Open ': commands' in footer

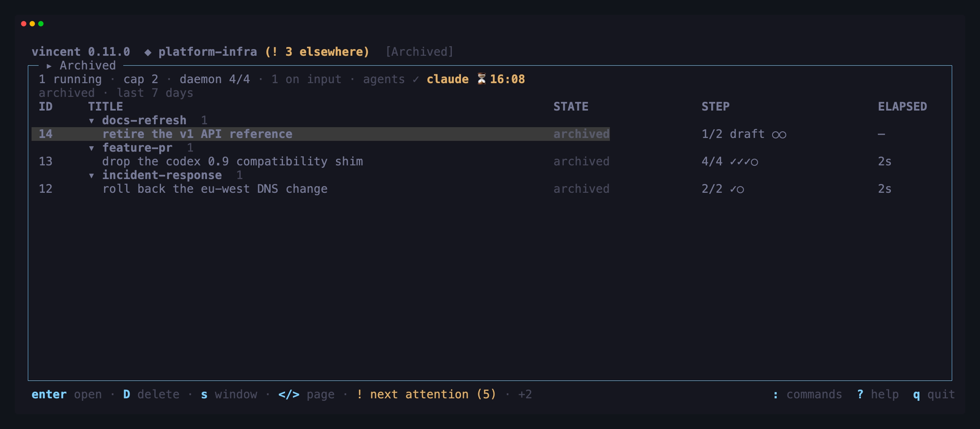(807, 394)
